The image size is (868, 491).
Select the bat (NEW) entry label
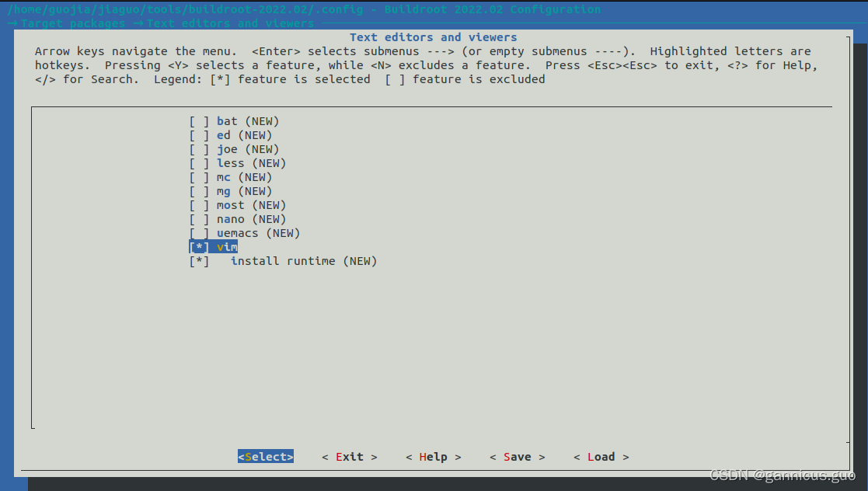pyautogui.click(x=248, y=121)
